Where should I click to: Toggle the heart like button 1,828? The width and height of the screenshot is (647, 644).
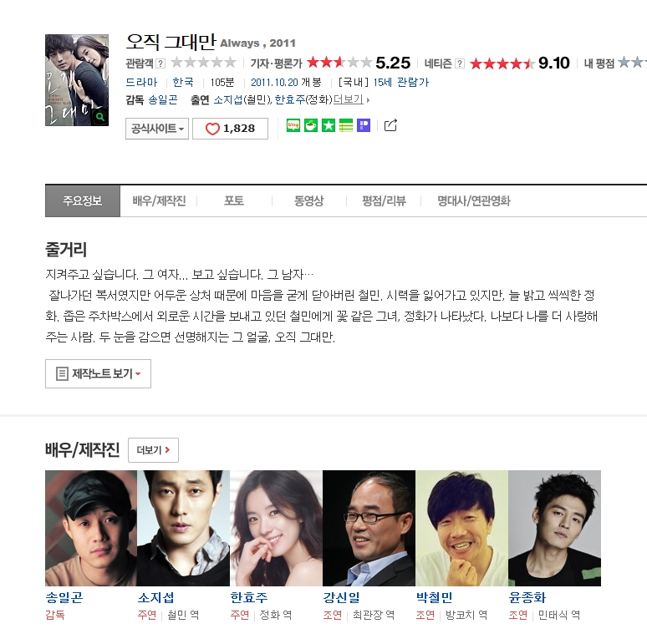[230, 129]
